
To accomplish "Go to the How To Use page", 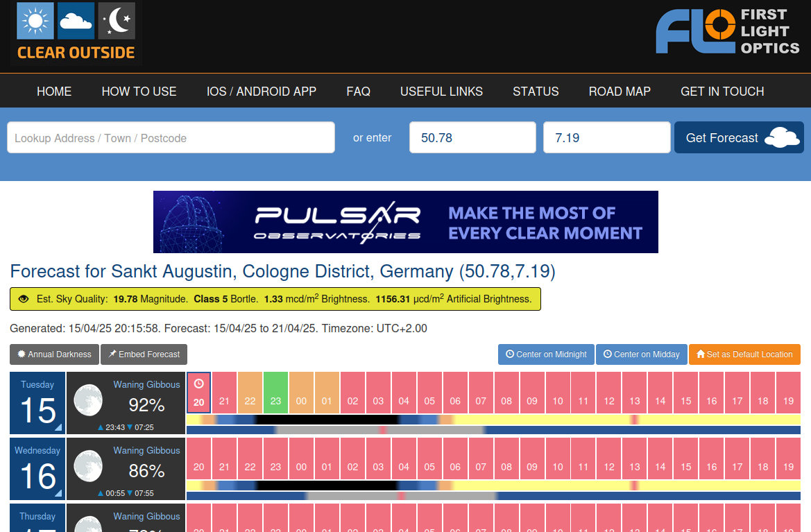I will [139, 92].
